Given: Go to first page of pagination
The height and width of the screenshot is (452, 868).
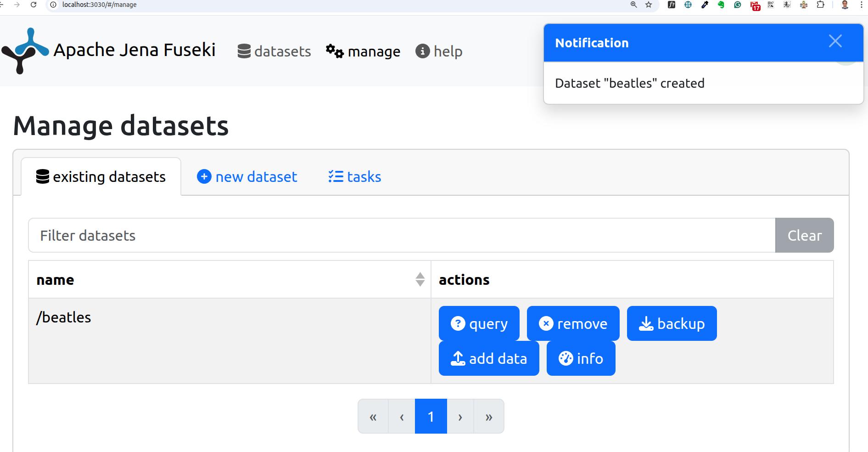Looking at the screenshot, I should coord(373,417).
